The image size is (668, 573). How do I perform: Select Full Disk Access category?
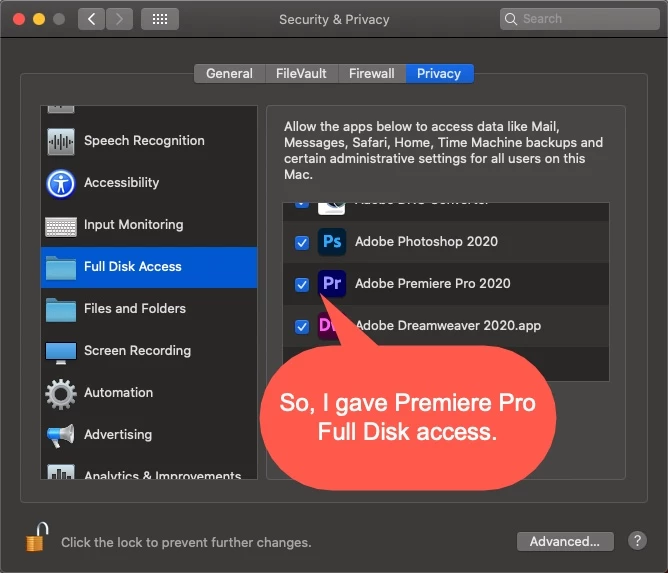(x=149, y=268)
